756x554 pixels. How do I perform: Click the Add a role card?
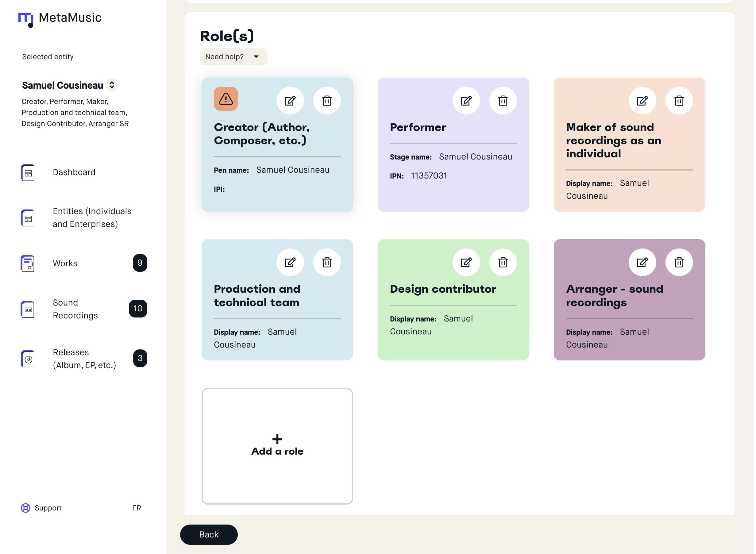point(277,446)
